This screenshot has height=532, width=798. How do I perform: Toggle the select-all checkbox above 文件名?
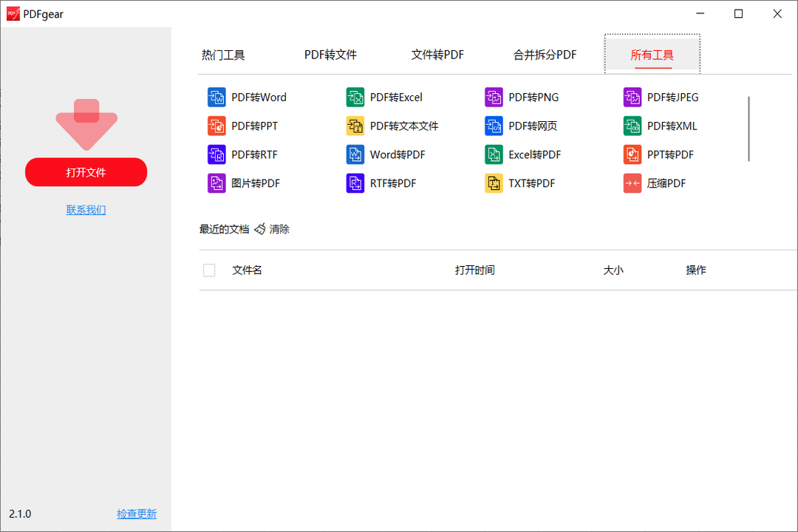pos(209,270)
